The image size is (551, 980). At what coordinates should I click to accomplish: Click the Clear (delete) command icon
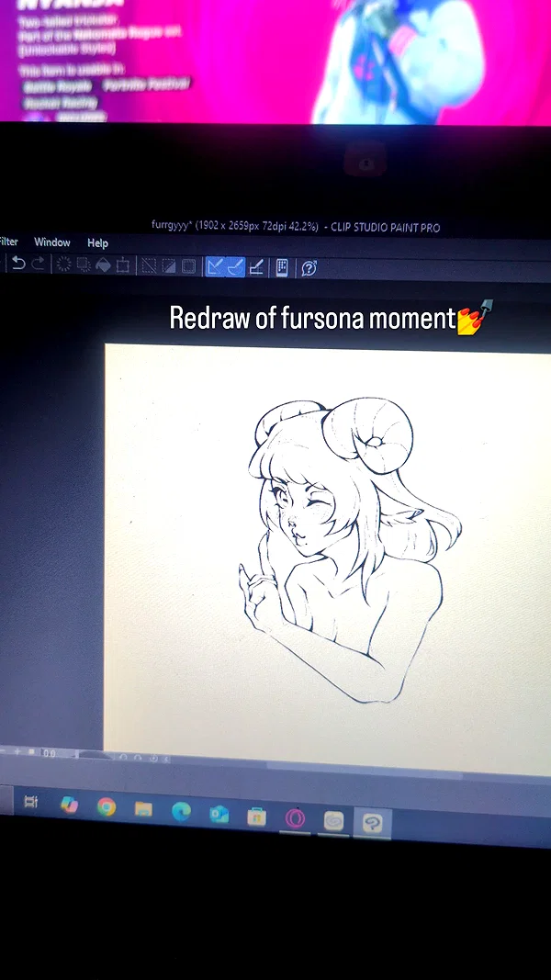tap(63, 265)
